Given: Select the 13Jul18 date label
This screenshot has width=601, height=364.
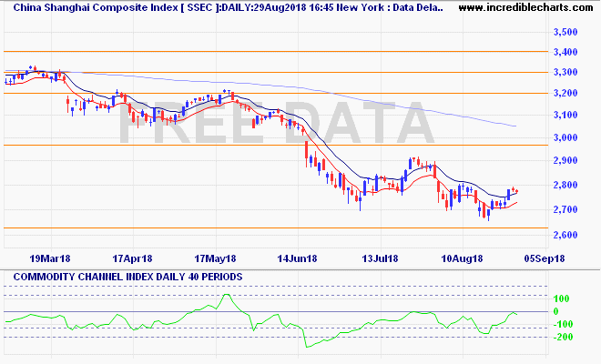Looking at the screenshot, I should (380, 258).
